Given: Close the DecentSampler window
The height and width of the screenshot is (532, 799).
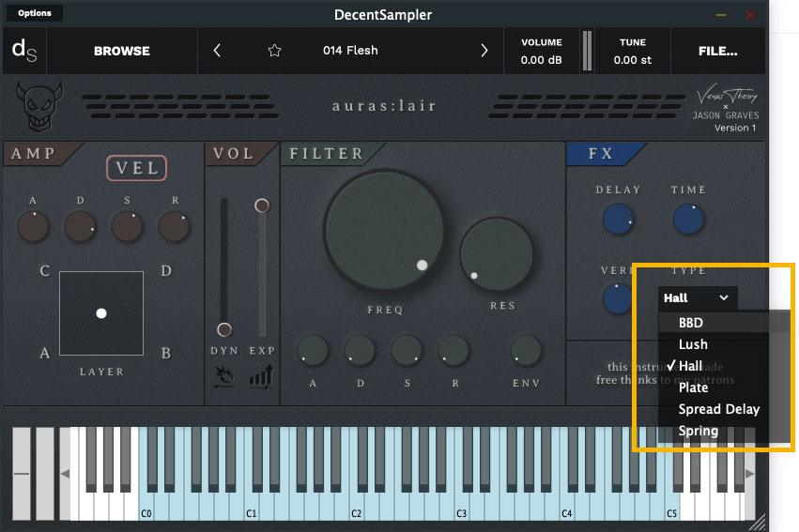Looking at the screenshot, I should [749, 15].
